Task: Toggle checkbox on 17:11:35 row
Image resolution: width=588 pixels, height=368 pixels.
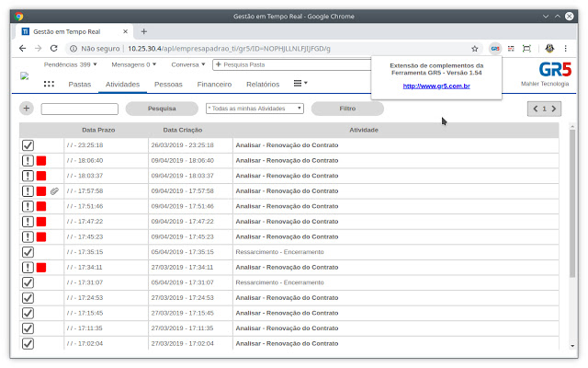Action: point(28,328)
